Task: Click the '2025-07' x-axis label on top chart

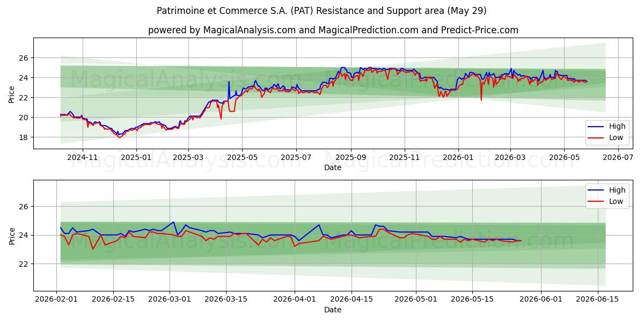Action: click(296, 158)
